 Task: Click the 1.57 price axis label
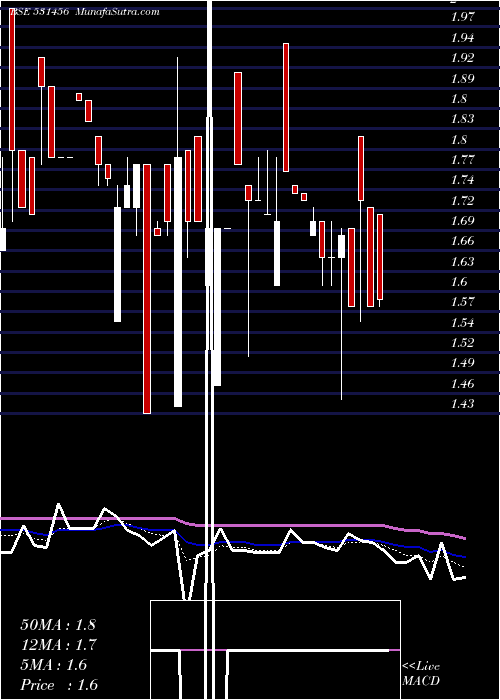[462, 302]
